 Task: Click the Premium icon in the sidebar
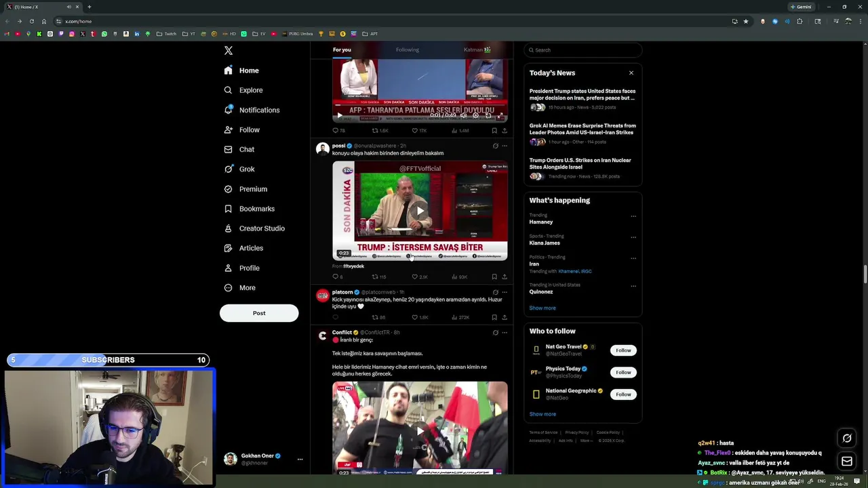[228, 189]
